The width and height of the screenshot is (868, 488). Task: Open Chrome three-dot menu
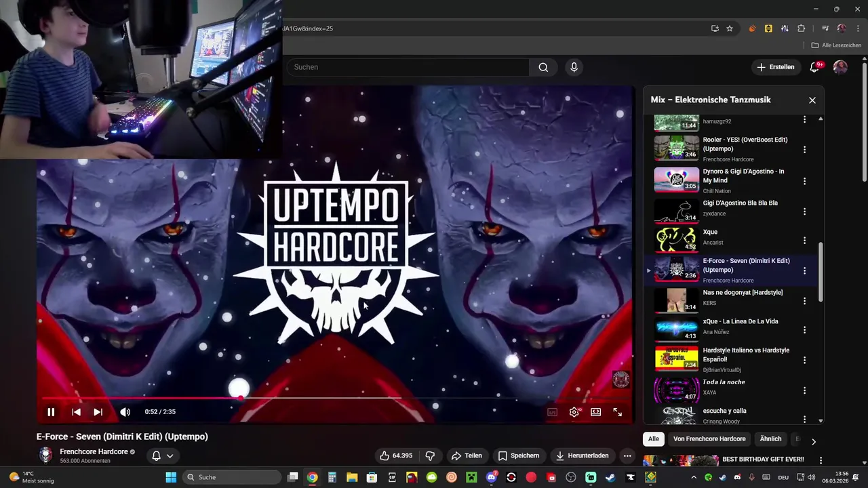point(858,28)
